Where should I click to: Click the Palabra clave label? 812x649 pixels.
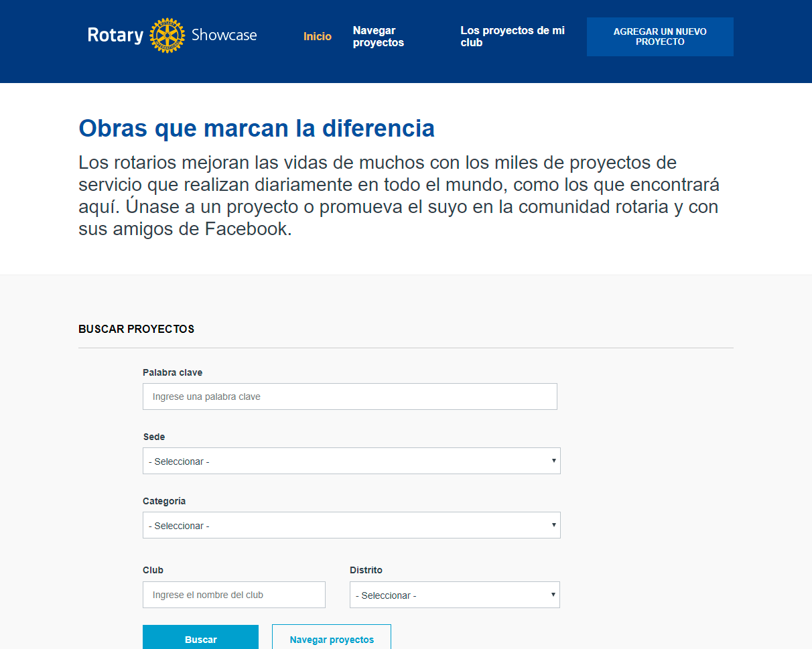172,372
